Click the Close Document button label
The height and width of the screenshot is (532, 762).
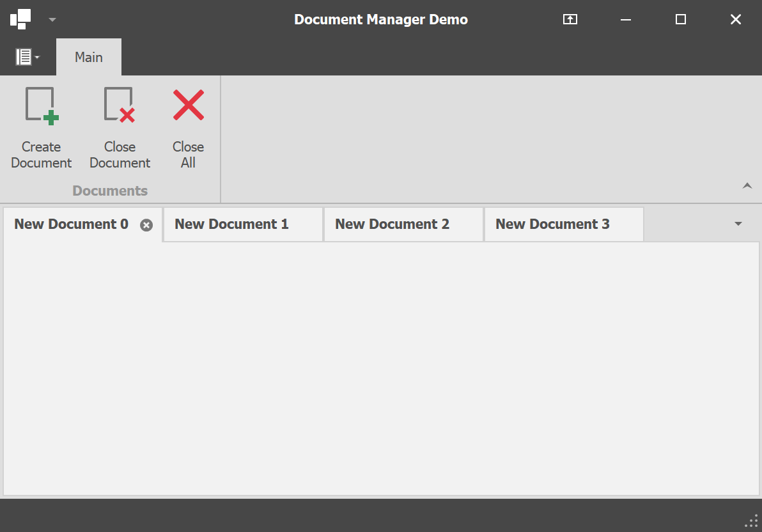coord(120,155)
